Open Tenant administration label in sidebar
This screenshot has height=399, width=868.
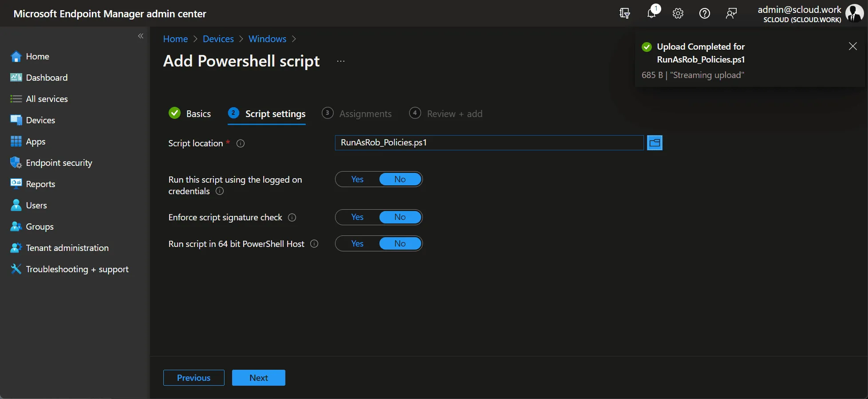point(67,248)
